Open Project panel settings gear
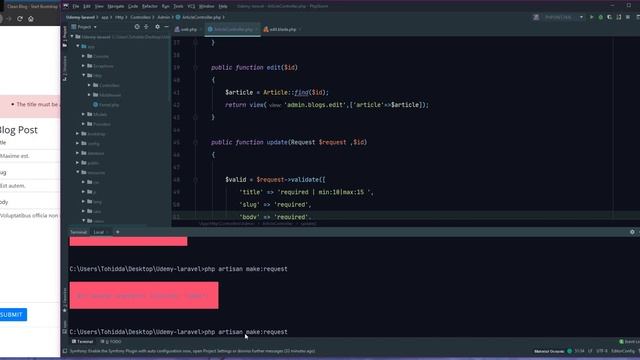The width and height of the screenshot is (640, 360). (157, 27)
